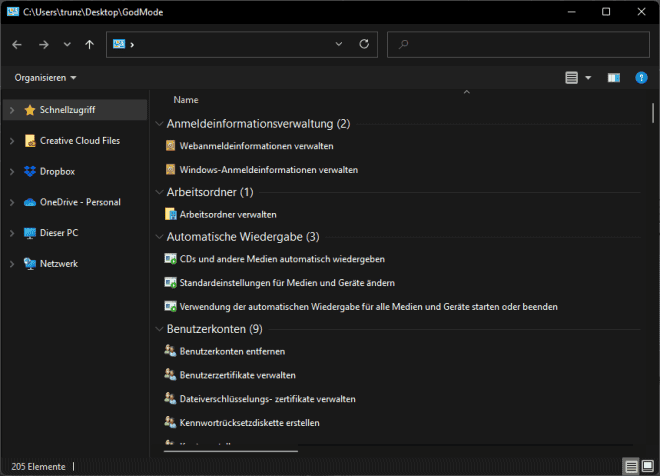The width and height of the screenshot is (660, 476).
Task: Toggle the preview pane icon
Action: point(614,77)
